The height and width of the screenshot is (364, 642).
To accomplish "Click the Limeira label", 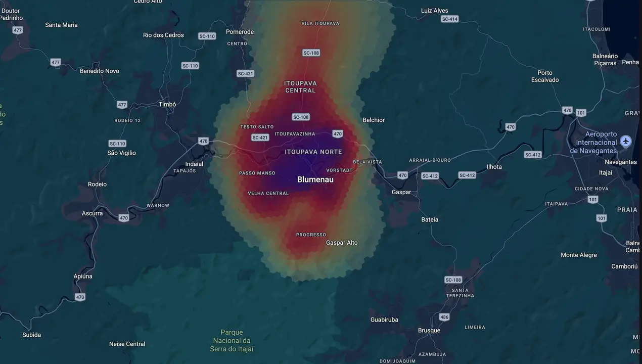I will [475, 327].
